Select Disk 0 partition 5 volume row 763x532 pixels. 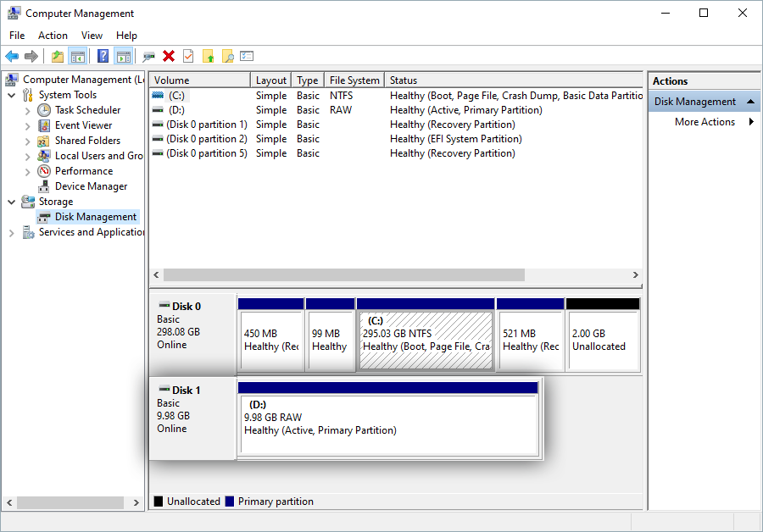point(397,153)
